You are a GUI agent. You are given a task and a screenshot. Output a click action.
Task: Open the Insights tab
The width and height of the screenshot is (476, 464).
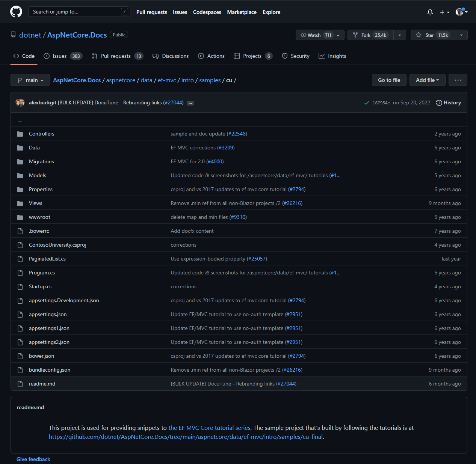click(332, 56)
